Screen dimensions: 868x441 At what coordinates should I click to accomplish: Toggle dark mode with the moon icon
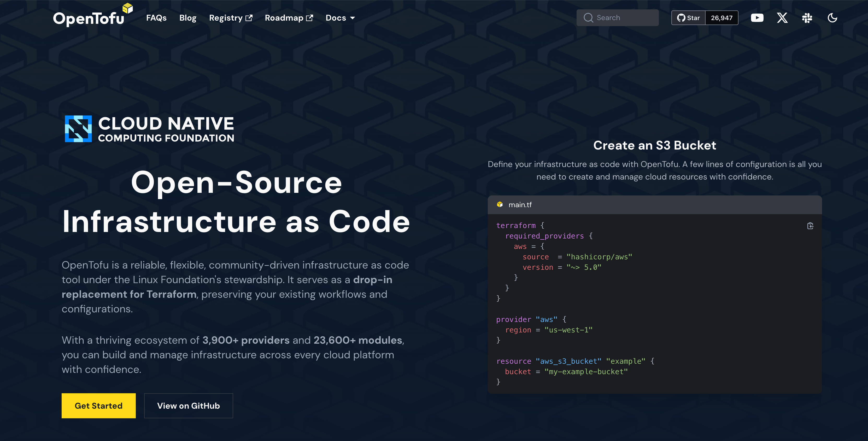click(832, 18)
